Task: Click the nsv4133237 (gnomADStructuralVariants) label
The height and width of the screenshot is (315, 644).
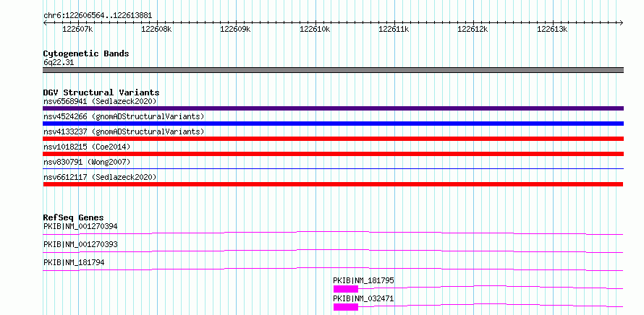Action: point(124,131)
